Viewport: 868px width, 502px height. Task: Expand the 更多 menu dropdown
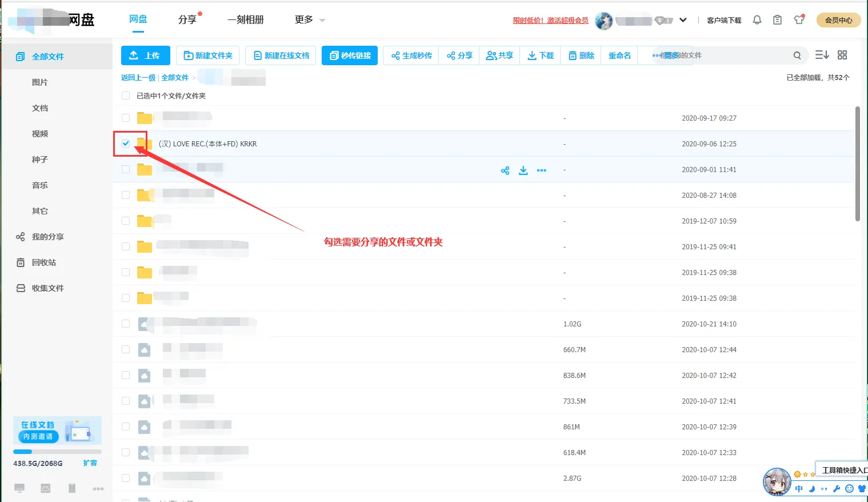pos(309,19)
